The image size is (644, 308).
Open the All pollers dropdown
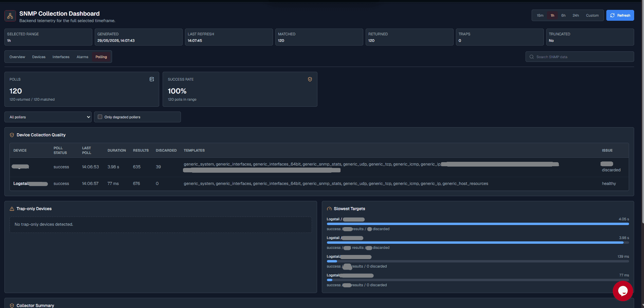48,117
